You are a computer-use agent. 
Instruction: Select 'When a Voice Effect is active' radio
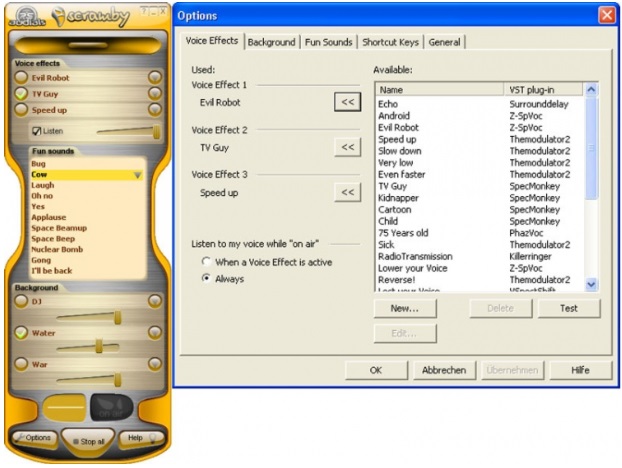click(206, 262)
